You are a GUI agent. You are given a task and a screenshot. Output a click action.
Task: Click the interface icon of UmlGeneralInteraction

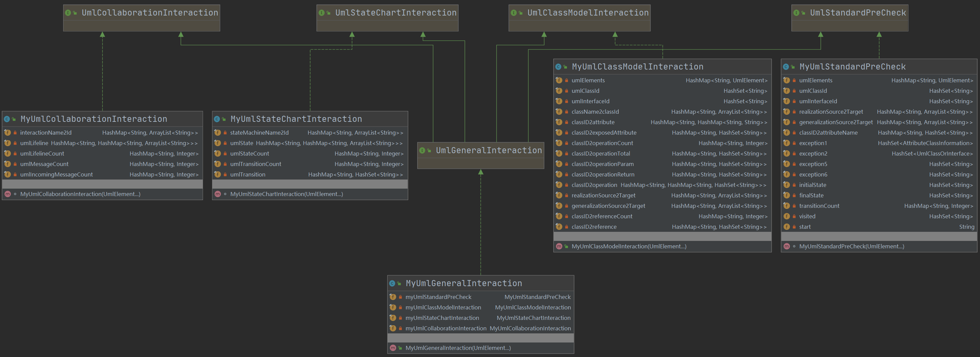coord(422,150)
